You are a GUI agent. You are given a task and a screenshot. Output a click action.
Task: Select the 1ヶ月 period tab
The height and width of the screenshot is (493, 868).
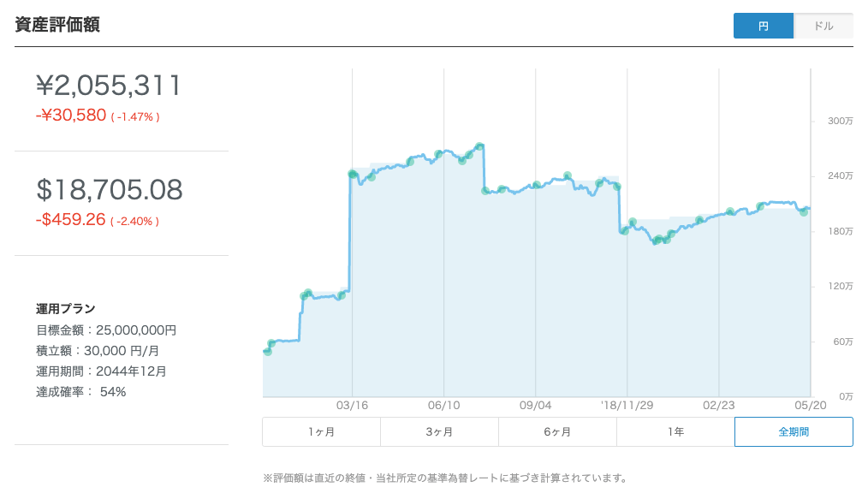pyautogui.click(x=321, y=432)
